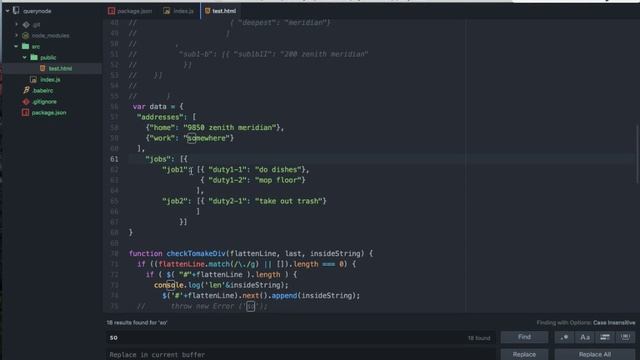This screenshot has width=640, height=360.
Task: Toggle the Only In Selection option
Action: pyautogui.click(x=605, y=337)
